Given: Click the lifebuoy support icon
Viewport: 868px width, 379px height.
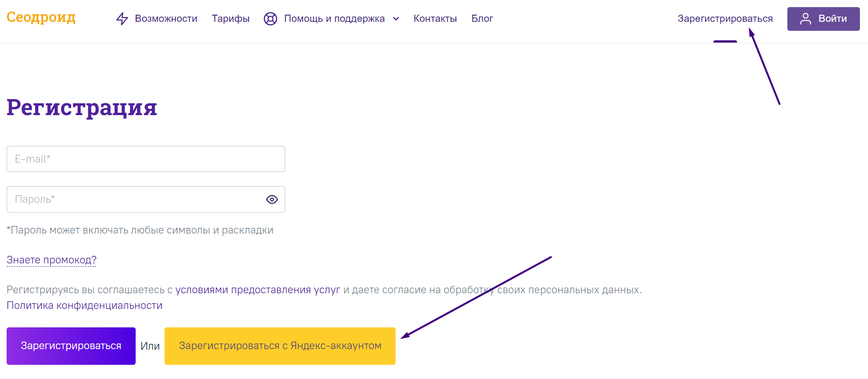Looking at the screenshot, I should click(x=270, y=18).
